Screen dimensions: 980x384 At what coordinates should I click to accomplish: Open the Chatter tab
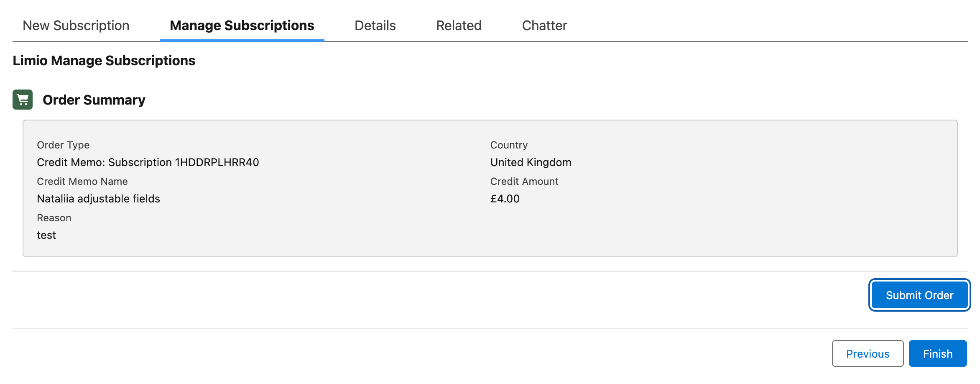544,26
